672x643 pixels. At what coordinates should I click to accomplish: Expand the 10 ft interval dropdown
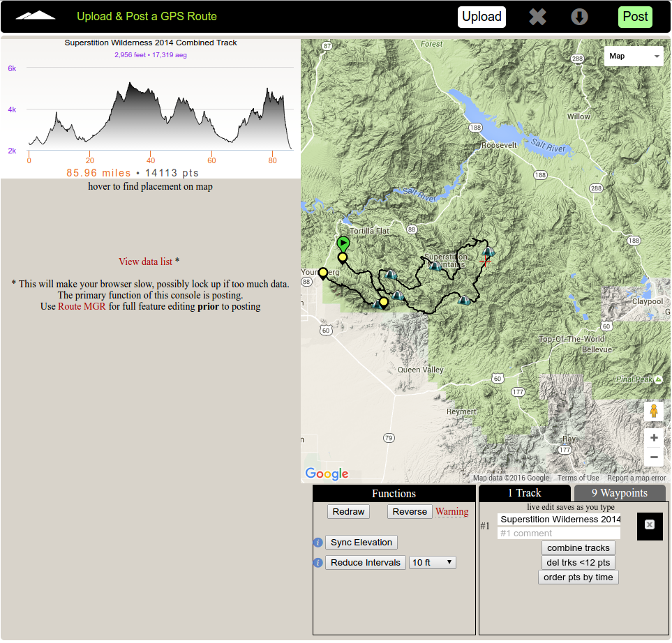click(433, 562)
